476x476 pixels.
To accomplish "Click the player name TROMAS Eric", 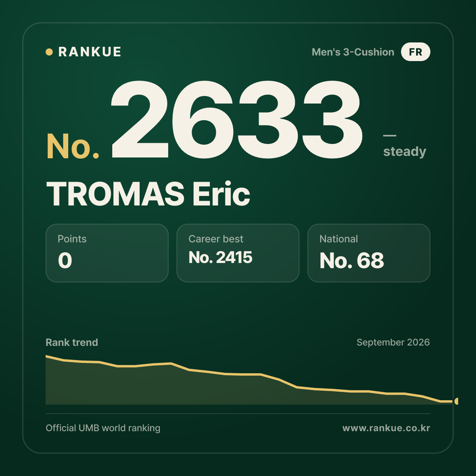I will point(148,194).
